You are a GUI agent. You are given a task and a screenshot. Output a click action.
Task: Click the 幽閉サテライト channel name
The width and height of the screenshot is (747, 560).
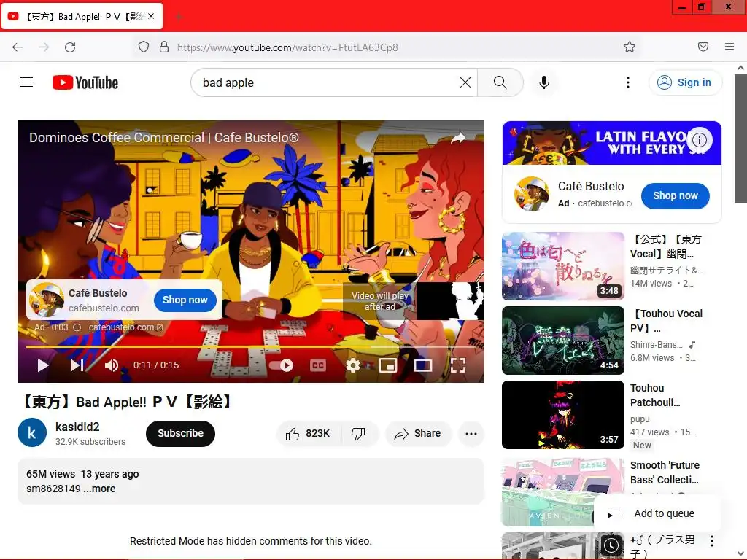click(667, 270)
